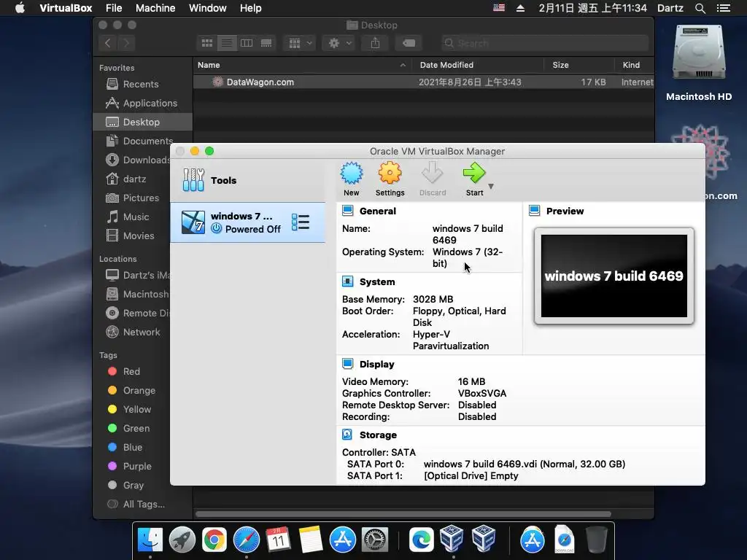747x560 pixels.
Task: Click Finder edit tags button
Action: (409, 43)
